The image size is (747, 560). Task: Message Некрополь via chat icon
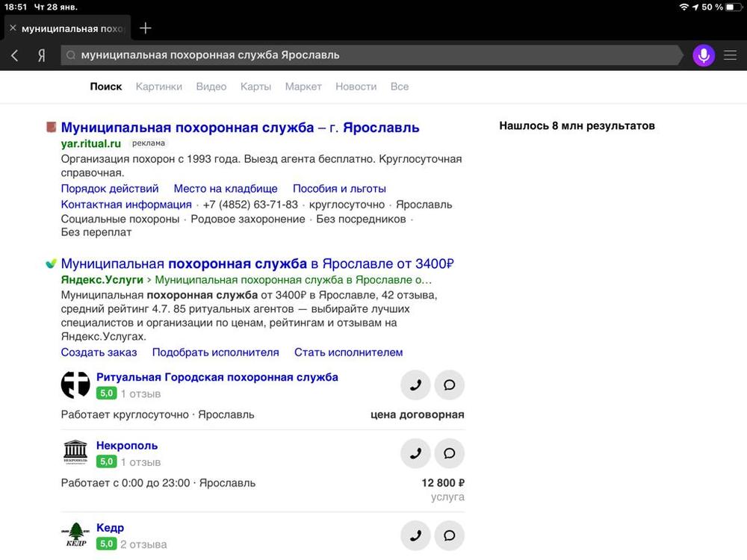449,453
